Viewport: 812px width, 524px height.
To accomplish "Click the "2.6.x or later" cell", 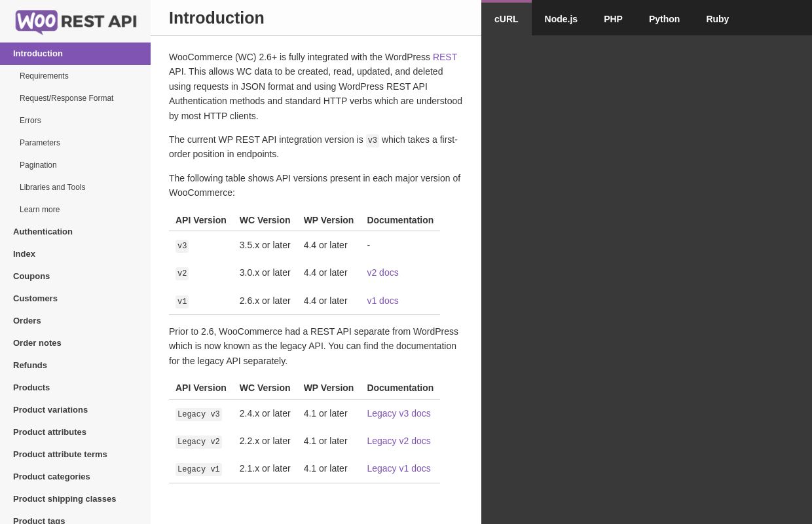I will 265,301.
